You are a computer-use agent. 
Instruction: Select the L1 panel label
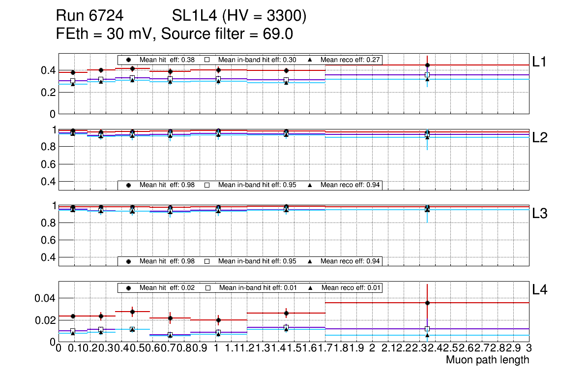pos(539,62)
